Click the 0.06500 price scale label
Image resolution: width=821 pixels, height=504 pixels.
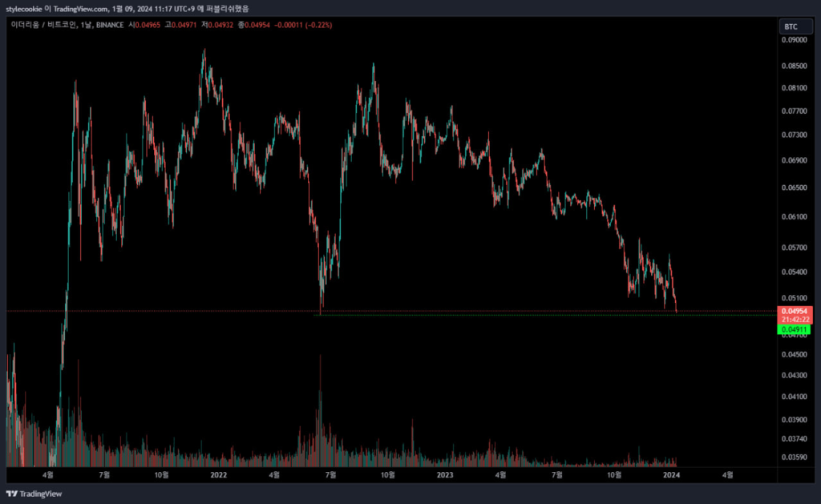(x=794, y=187)
